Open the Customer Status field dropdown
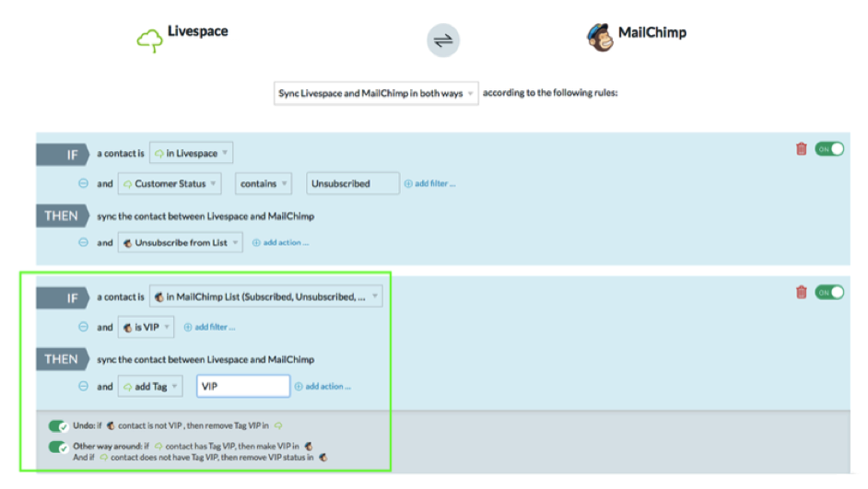 pos(170,183)
